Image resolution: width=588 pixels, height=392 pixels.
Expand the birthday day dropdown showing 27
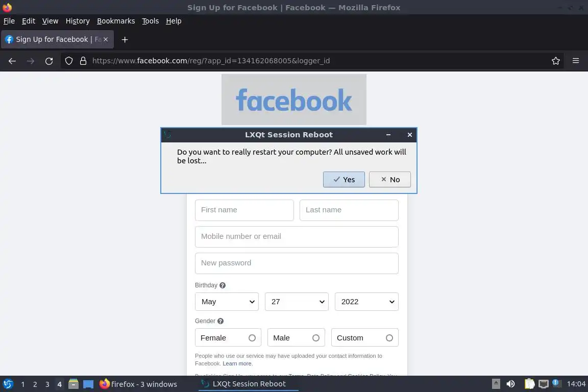tap(297, 302)
